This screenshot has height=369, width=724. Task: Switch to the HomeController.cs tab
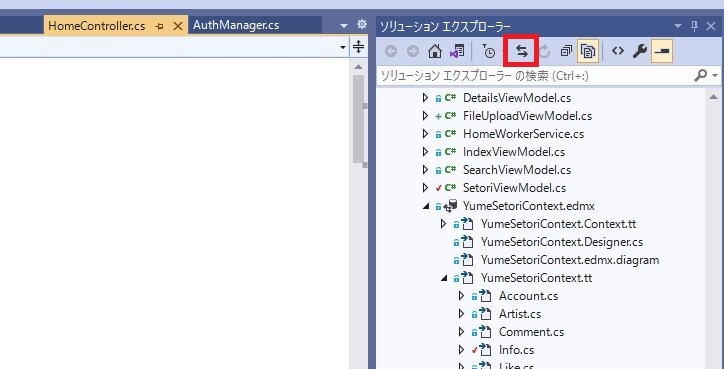(97, 25)
